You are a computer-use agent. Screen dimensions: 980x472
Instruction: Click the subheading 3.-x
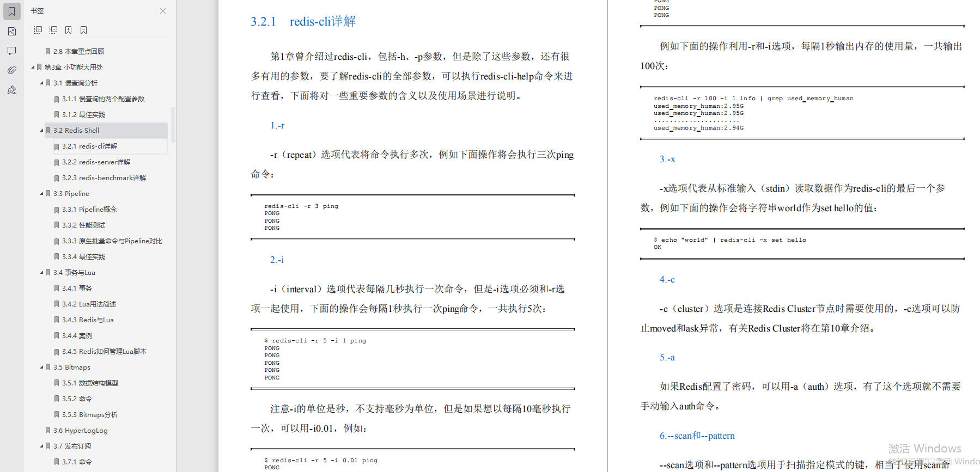[667, 159]
